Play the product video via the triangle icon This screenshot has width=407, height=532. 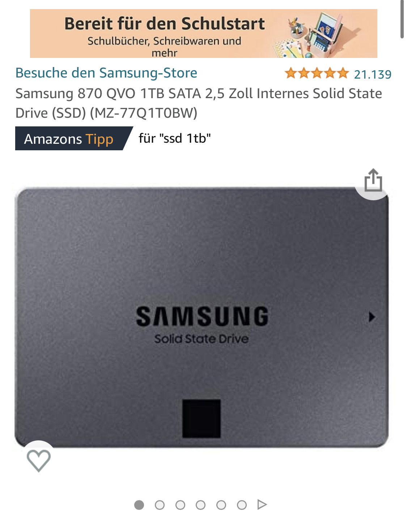point(262,504)
